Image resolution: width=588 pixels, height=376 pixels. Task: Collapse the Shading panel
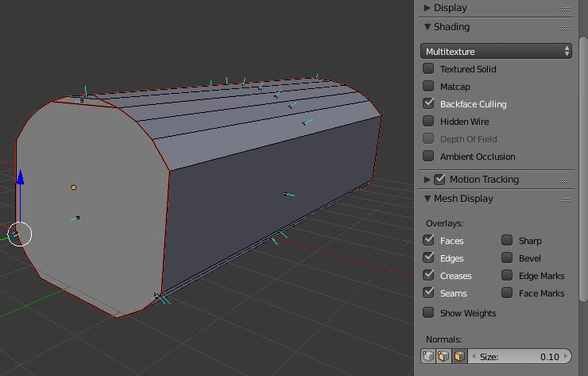[427, 27]
